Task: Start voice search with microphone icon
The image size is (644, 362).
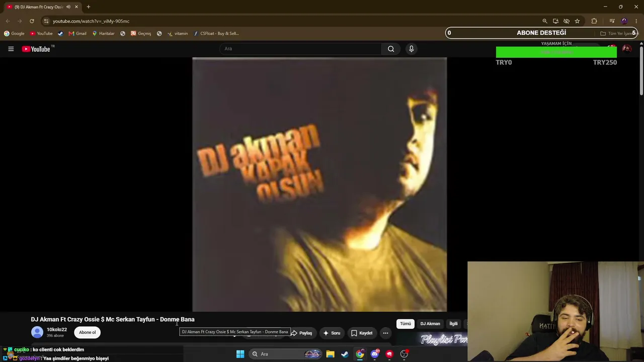Action: [411, 49]
